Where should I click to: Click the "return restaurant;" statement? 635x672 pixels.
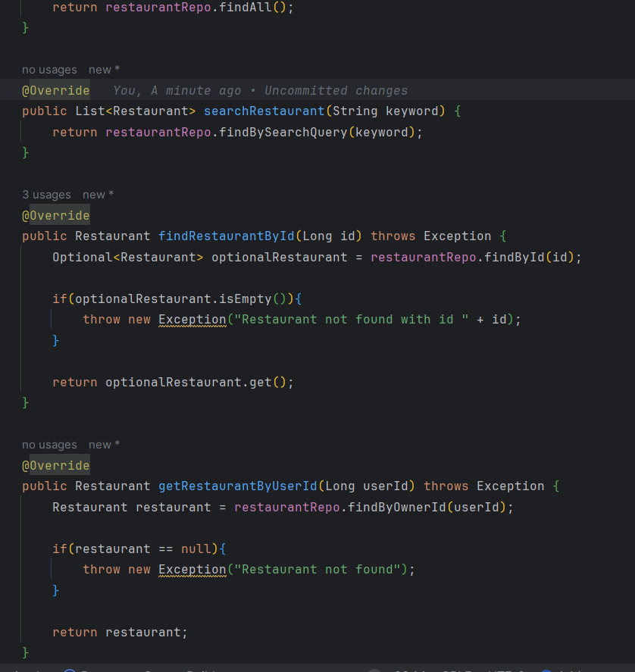[x=120, y=633]
